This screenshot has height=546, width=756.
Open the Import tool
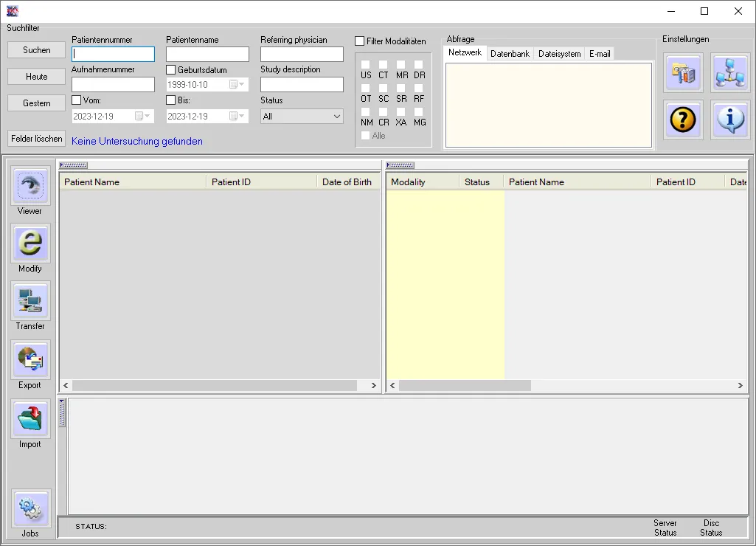[30, 419]
